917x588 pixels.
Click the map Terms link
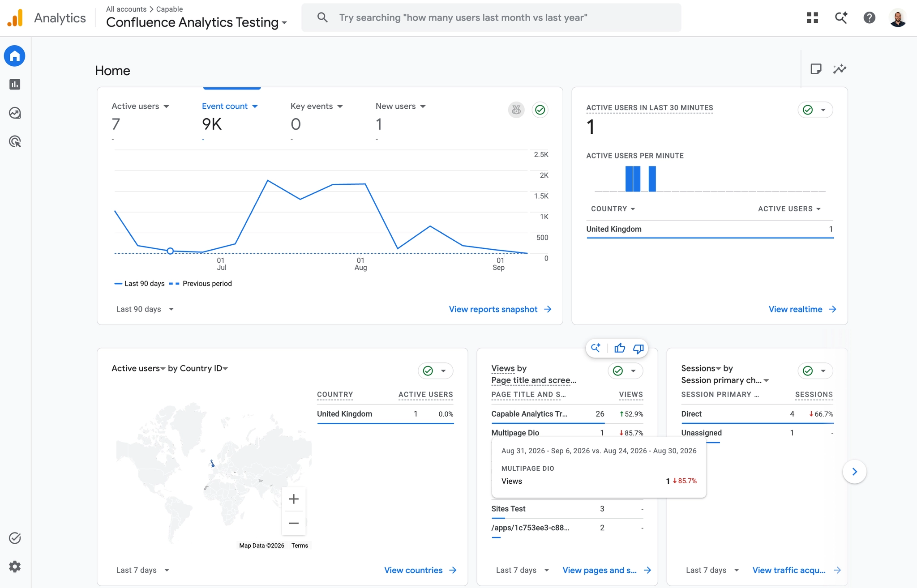coord(300,545)
